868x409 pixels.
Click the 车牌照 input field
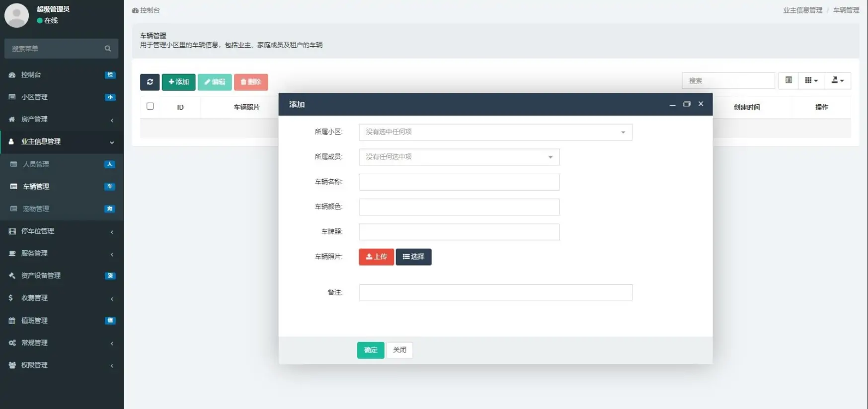[x=459, y=232]
